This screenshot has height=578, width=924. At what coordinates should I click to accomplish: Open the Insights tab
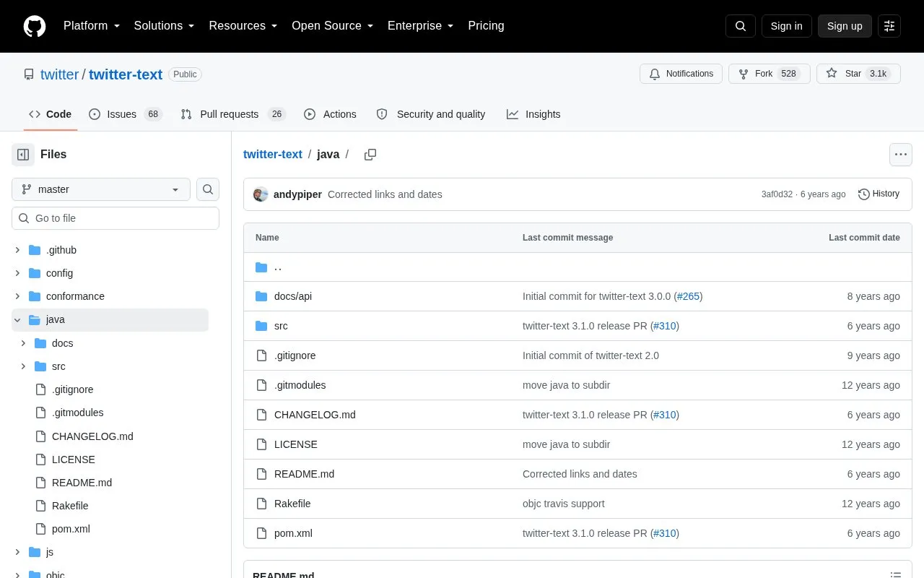coord(533,114)
